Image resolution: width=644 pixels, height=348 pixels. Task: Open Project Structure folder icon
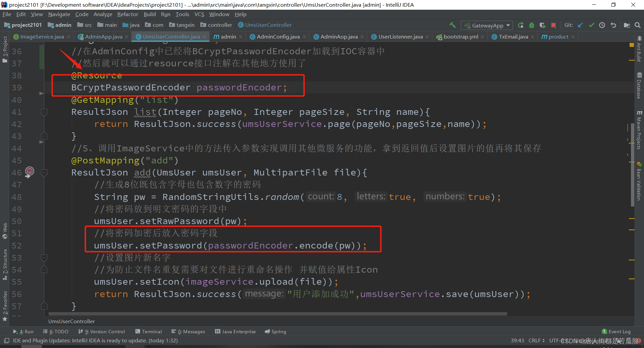click(x=627, y=25)
